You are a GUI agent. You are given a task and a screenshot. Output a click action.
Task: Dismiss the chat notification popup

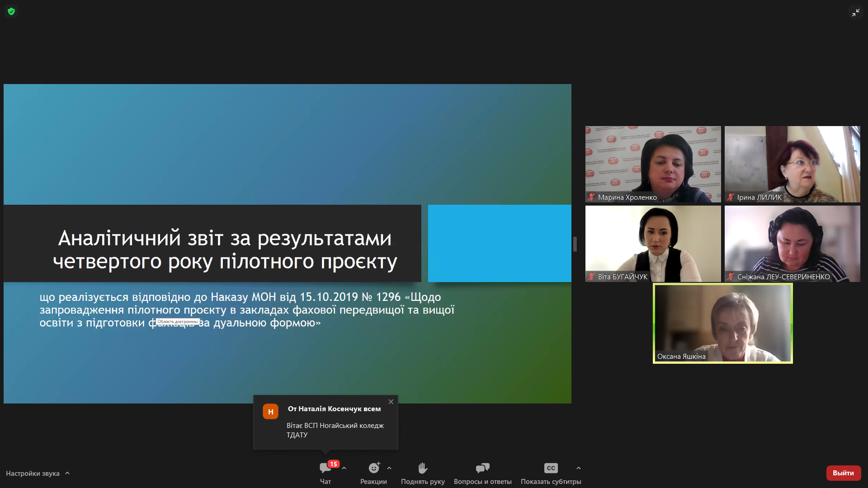click(391, 402)
